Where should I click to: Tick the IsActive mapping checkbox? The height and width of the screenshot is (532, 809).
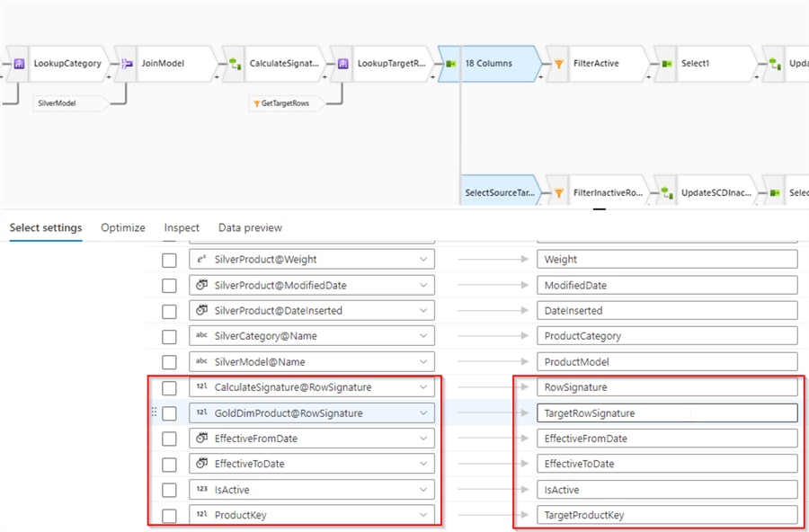pyautogui.click(x=169, y=490)
